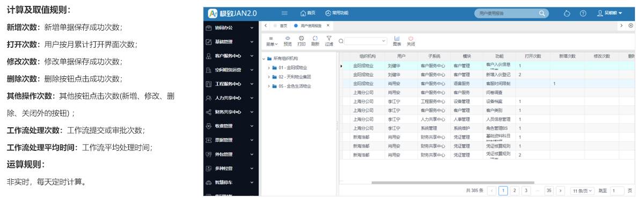Image resolution: width=644 pixels, height=204 pixels.
Task: Click the 组织机构 column header
Action: point(368,56)
